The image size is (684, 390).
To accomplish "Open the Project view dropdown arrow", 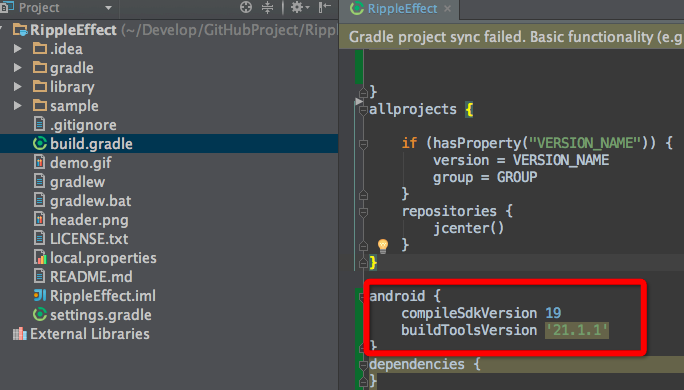I will pos(109,8).
